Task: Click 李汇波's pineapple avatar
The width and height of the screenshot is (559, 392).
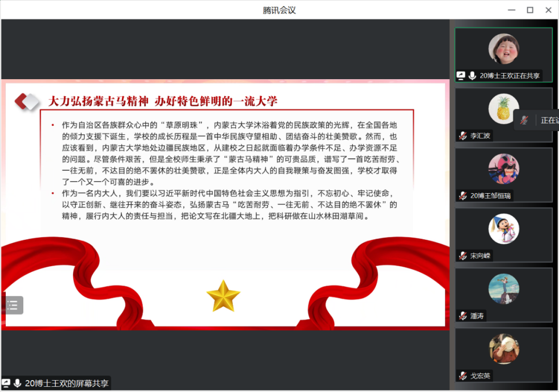Action: (504, 109)
